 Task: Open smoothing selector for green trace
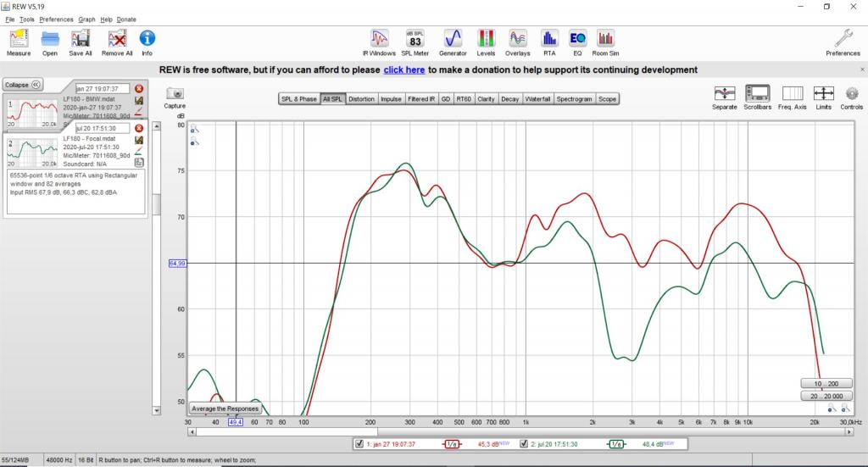tap(615, 443)
